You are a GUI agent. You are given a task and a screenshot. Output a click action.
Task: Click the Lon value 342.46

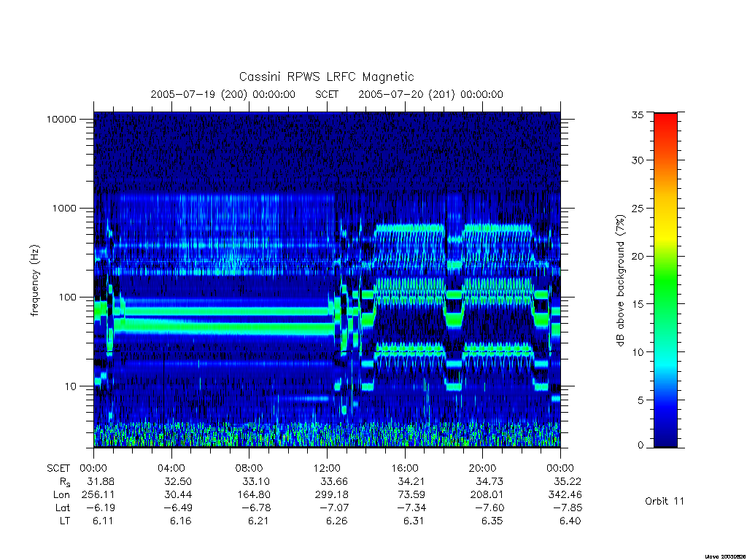[565, 494]
